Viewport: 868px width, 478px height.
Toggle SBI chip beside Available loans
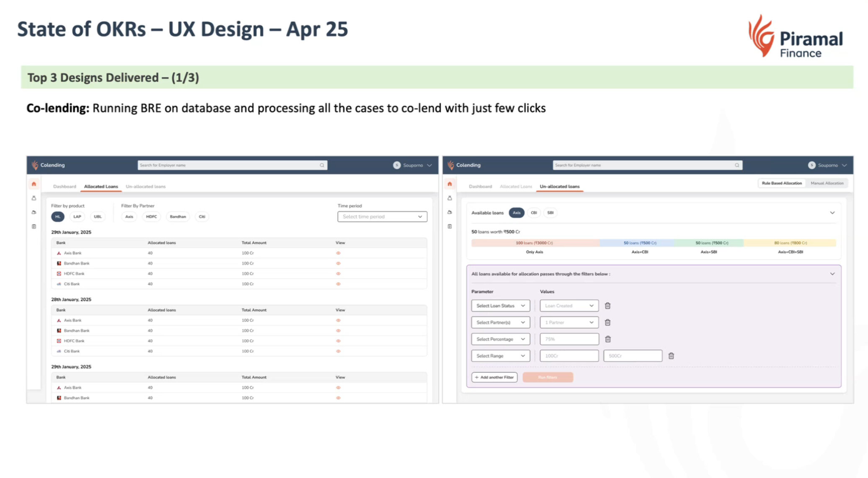pyautogui.click(x=550, y=213)
